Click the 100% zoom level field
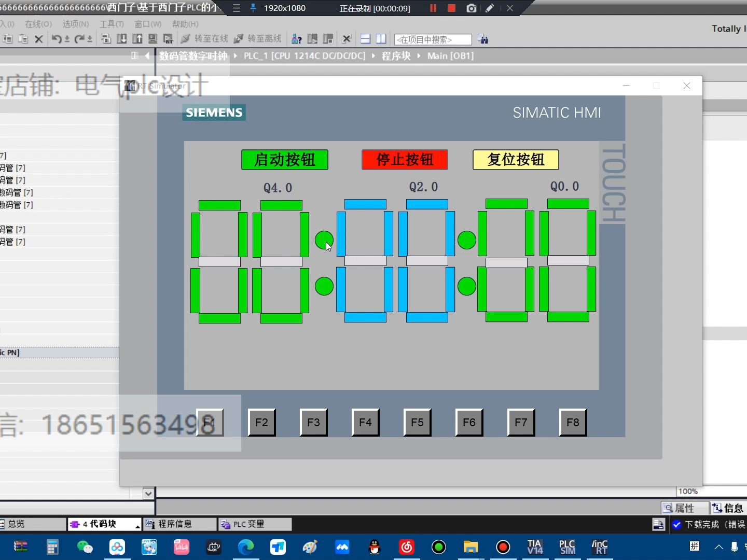Viewport: 747px width, 560px height. [x=711, y=491]
